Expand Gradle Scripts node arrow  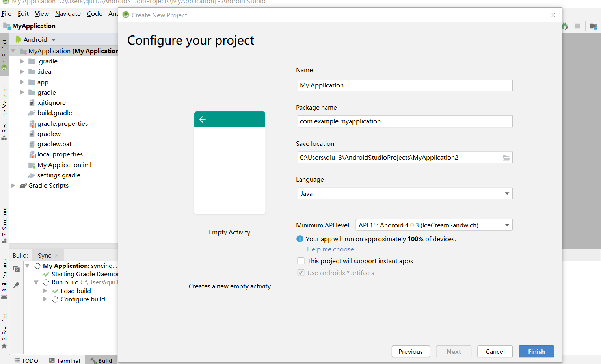tap(13, 185)
